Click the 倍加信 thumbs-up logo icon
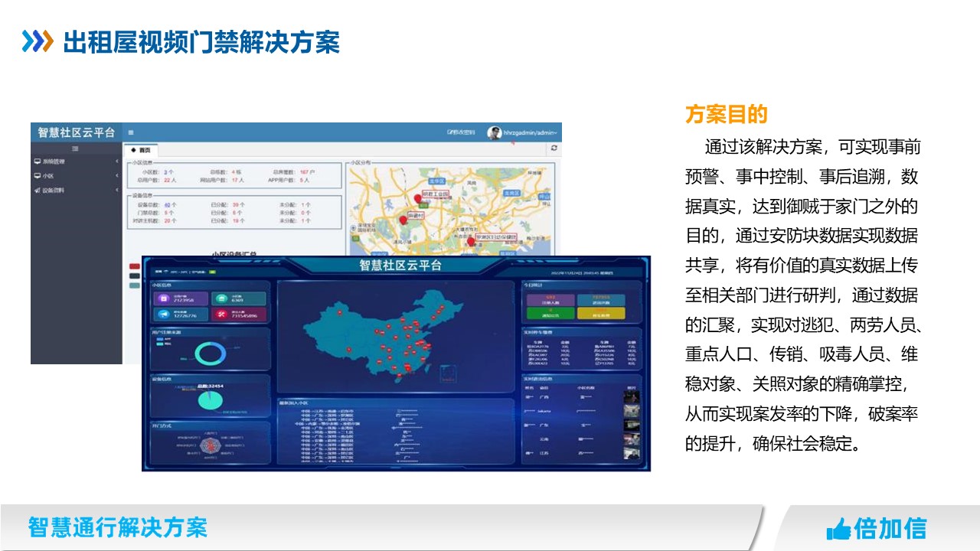The height and width of the screenshot is (551, 980). [838, 529]
